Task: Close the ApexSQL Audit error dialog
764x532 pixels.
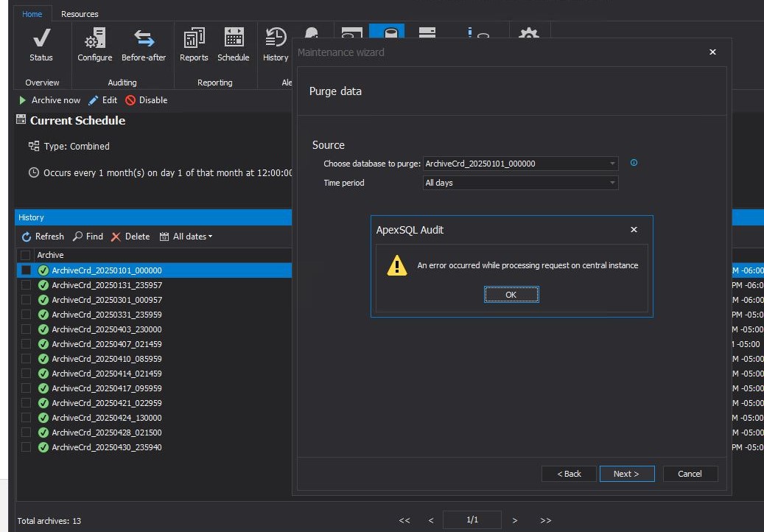Action: (634, 229)
